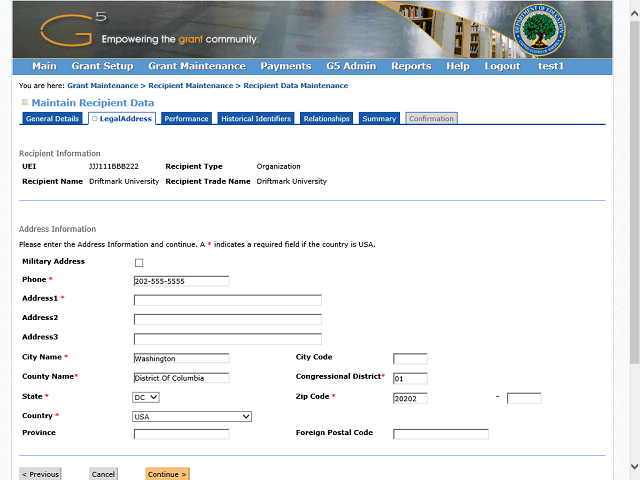Open the Country dropdown showing USA
This screenshot has width=640, height=480.
192,416
